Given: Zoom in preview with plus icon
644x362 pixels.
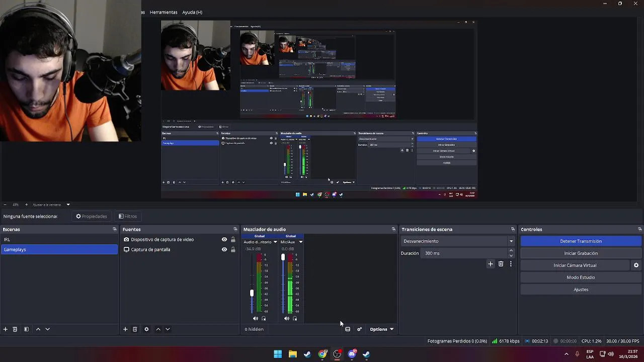Looking at the screenshot, I should click(27, 205).
